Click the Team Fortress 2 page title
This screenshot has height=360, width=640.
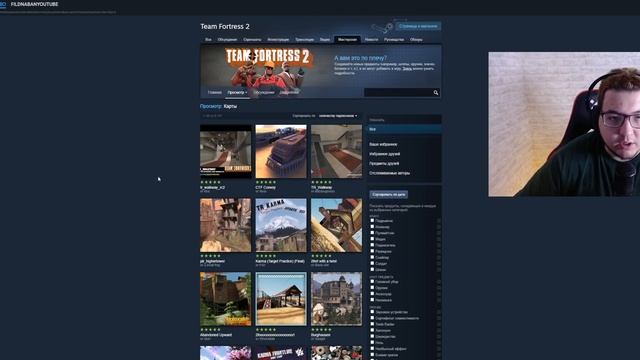tap(225, 27)
